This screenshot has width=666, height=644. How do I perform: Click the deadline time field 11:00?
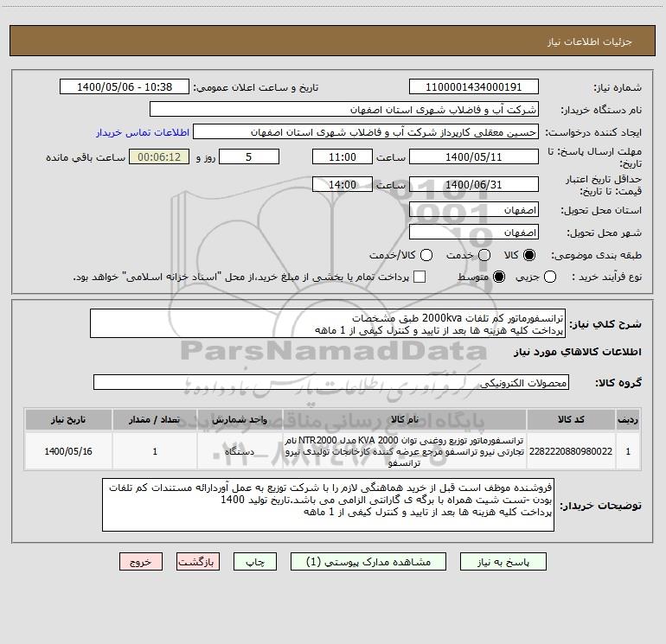[343, 157]
